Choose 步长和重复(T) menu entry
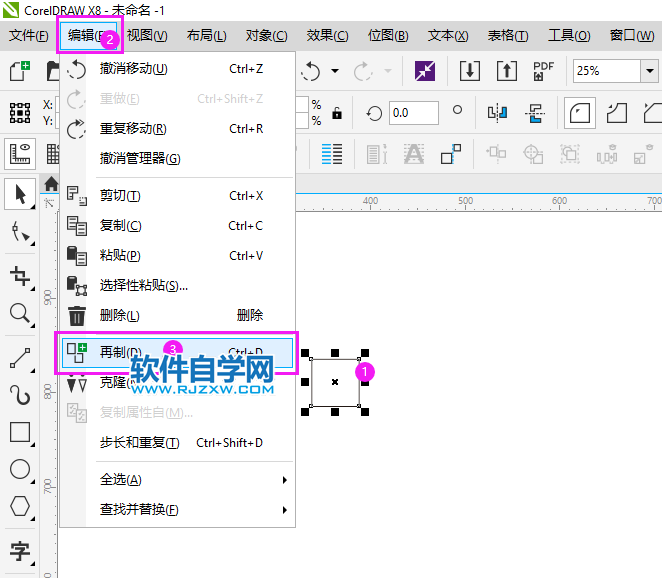662x578 pixels. 177,443
